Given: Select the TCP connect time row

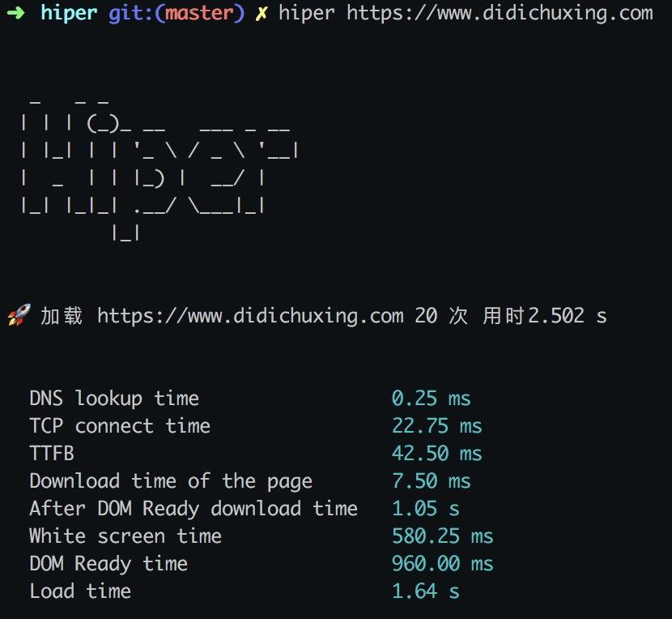Looking at the screenshot, I should point(120,425).
